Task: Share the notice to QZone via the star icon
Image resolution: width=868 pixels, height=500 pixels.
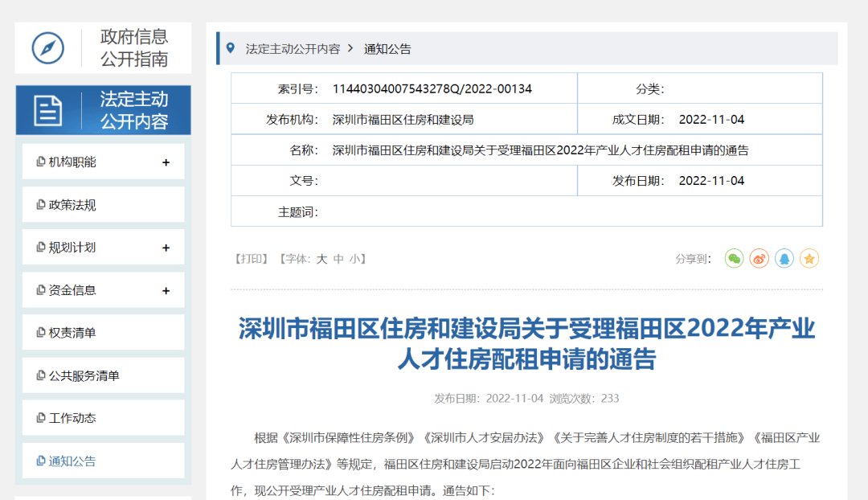Action: point(809,259)
